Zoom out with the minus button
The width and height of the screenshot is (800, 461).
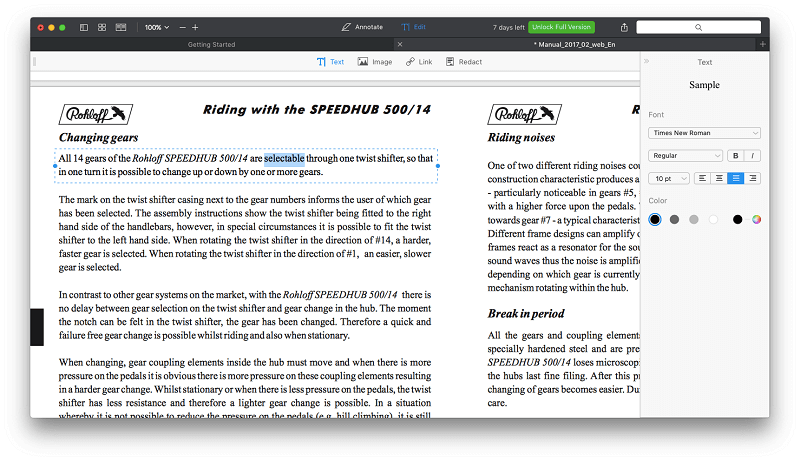[x=183, y=28]
